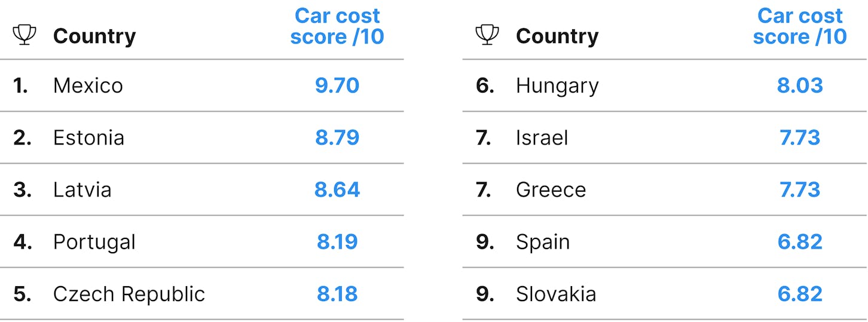
Task: Select Latvia country name
Action: 82,190
